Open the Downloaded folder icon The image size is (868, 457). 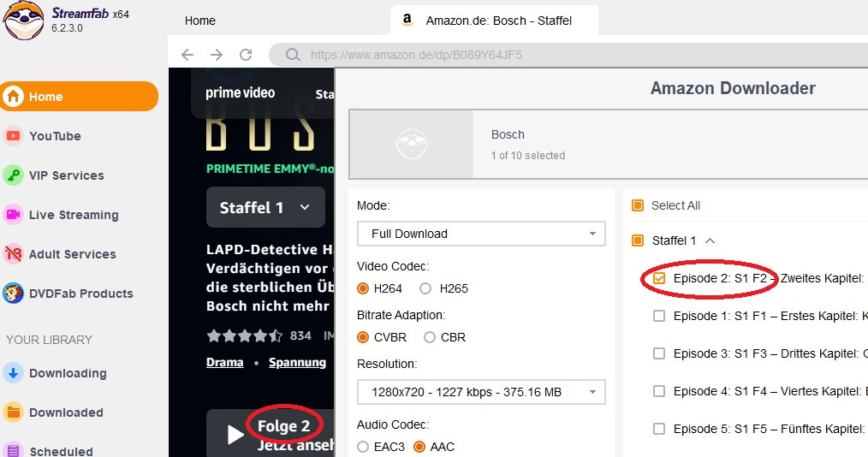click(13, 412)
